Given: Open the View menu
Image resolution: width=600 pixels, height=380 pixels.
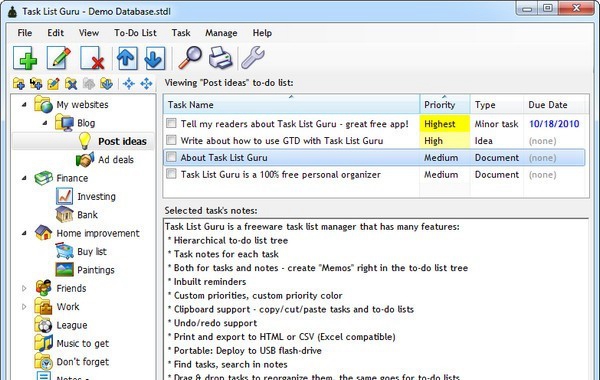Looking at the screenshot, I should pyautogui.click(x=89, y=33).
